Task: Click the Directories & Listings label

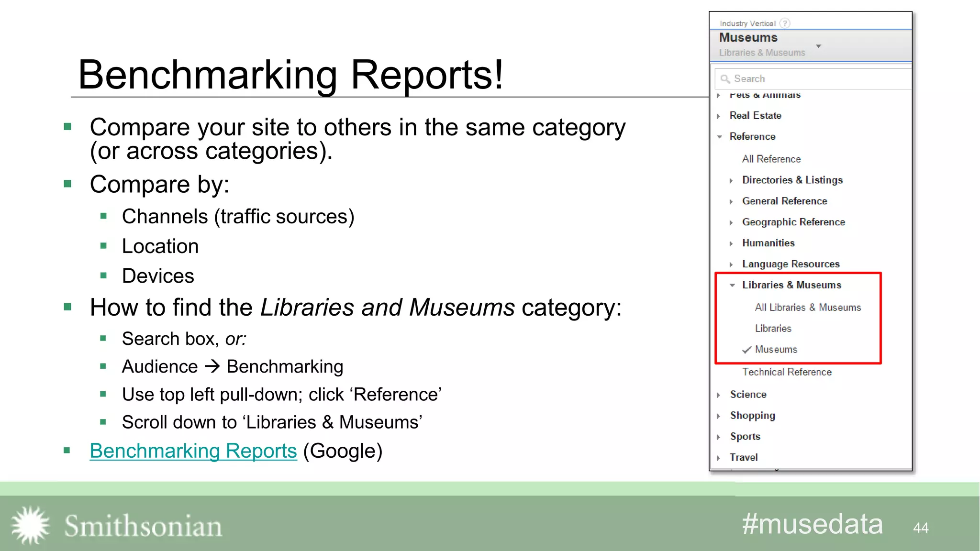Action: point(792,180)
